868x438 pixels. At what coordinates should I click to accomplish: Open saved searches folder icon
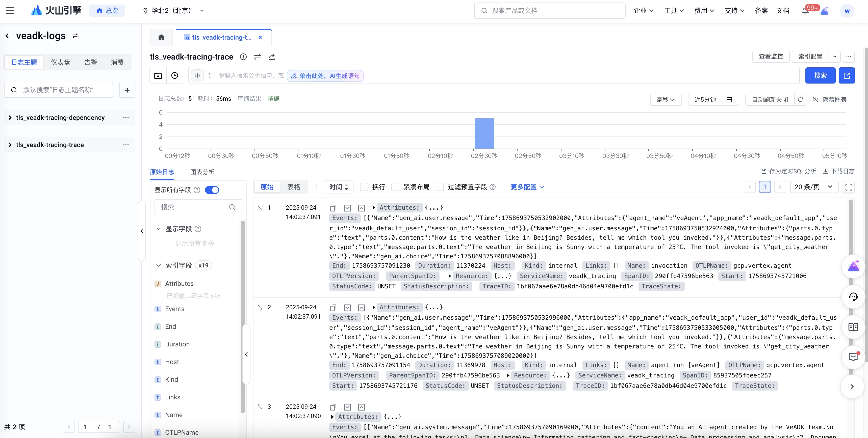pos(158,75)
